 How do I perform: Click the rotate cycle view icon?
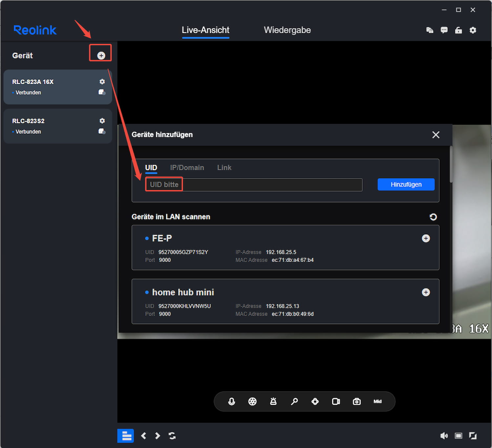pos(172,436)
